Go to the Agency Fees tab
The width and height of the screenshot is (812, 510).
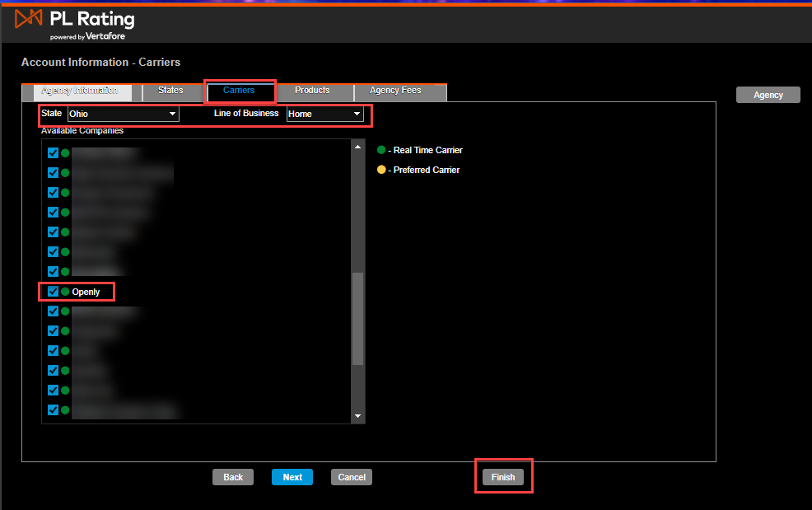pyautogui.click(x=395, y=91)
